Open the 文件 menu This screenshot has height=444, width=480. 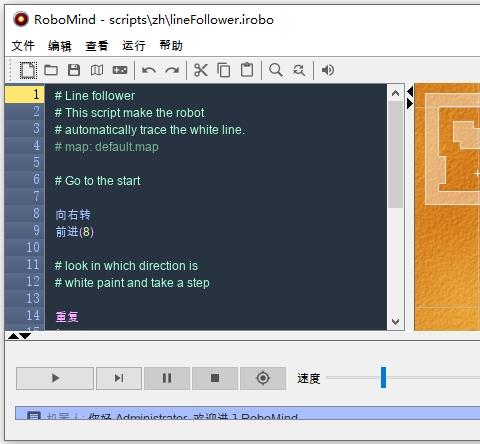23,46
